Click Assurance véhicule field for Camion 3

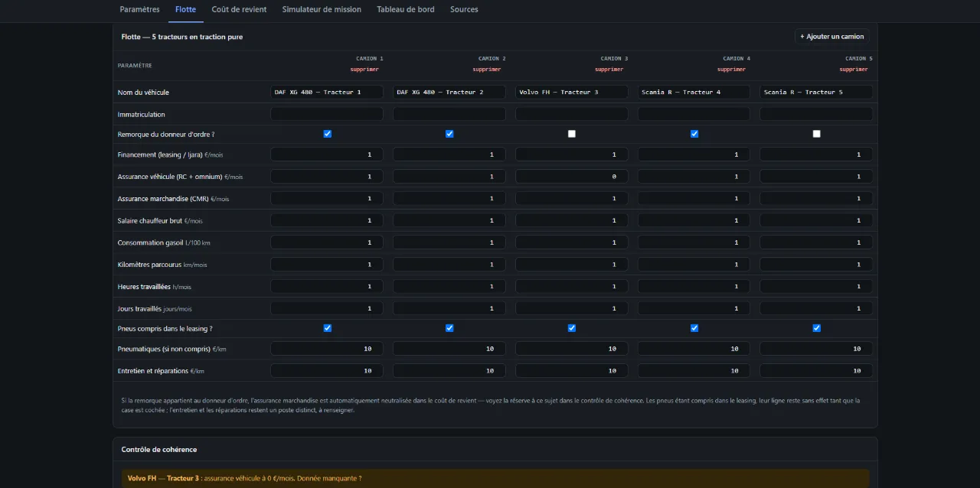(x=572, y=177)
